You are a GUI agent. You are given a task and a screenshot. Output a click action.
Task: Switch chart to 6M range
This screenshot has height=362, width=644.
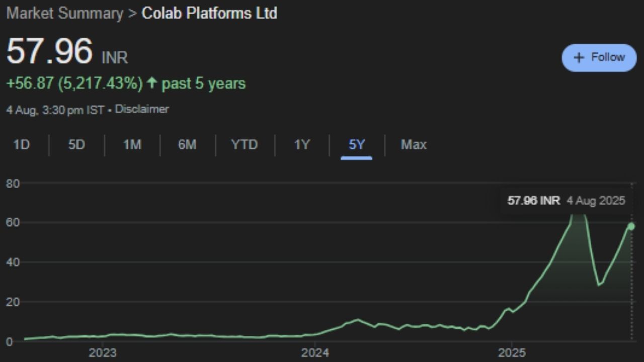[x=187, y=145]
